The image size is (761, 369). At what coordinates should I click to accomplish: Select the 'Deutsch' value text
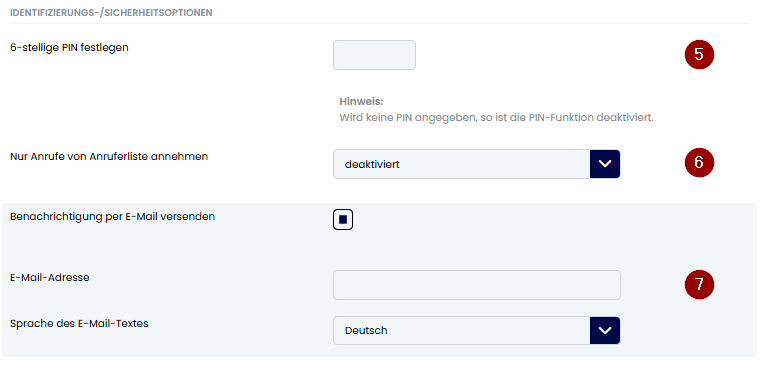pyautogui.click(x=366, y=331)
